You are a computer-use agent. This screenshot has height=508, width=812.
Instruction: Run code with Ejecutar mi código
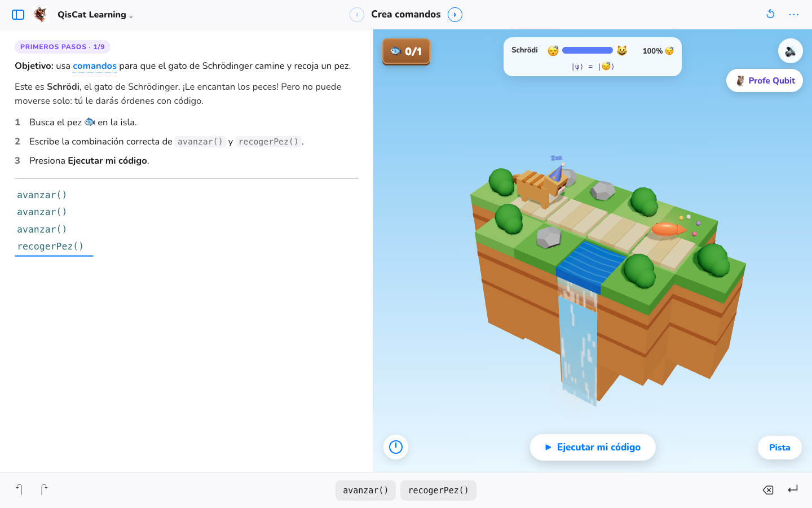(x=593, y=447)
